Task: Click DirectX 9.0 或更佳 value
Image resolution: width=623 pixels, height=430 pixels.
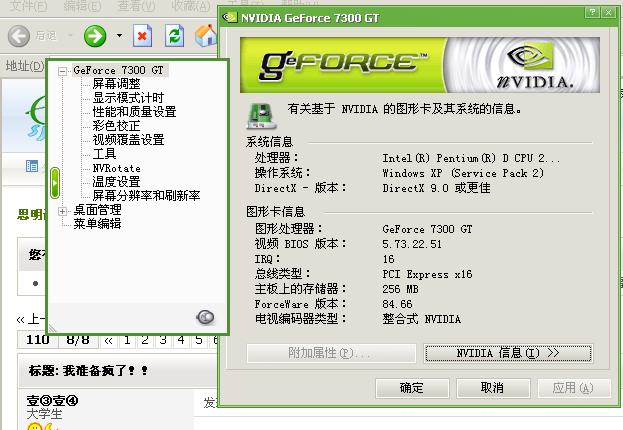Action: click(x=436, y=188)
